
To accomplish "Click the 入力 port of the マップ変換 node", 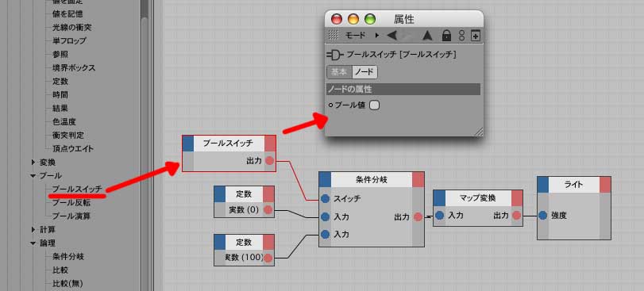I will tap(439, 215).
